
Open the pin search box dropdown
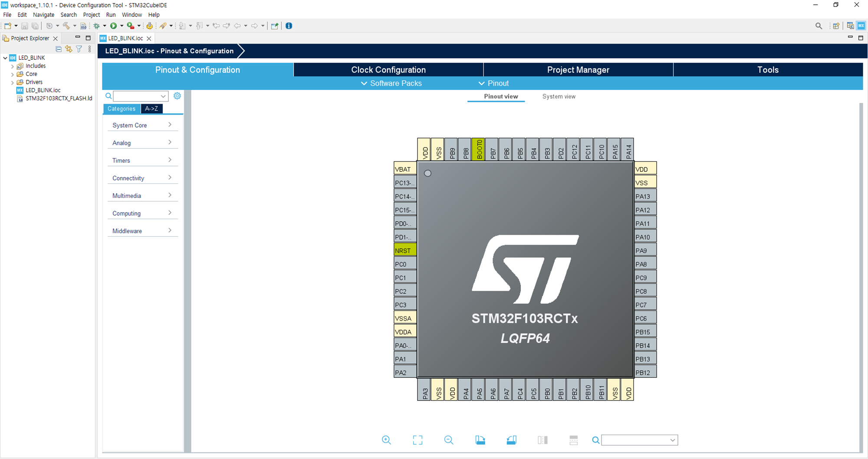(x=672, y=440)
